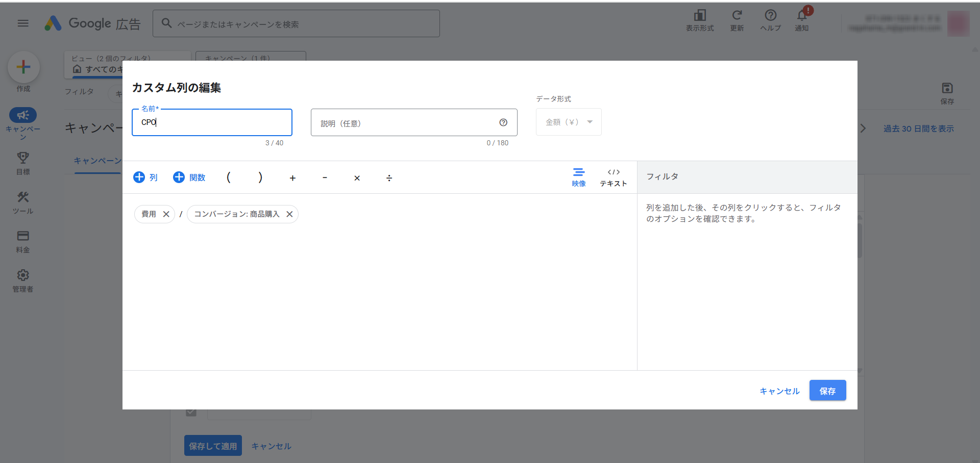Open the notifications bell icon
Image resolution: width=980 pixels, height=463 pixels.
[x=802, y=16]
